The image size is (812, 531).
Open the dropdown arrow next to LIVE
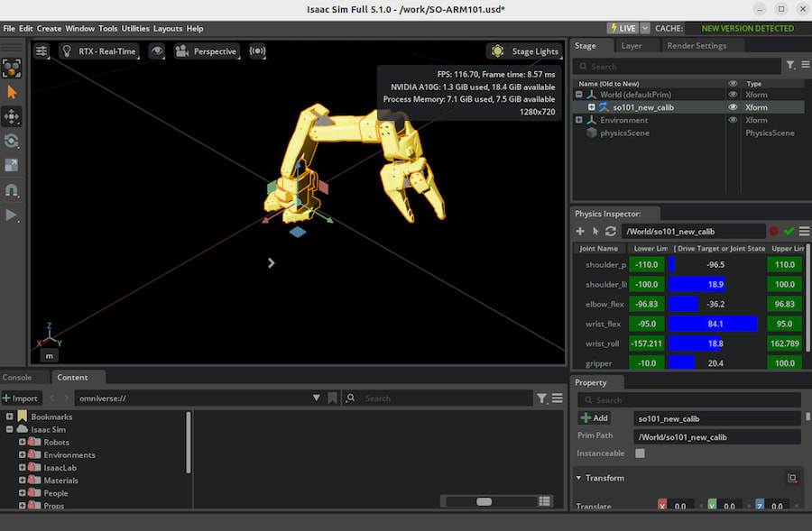[x=645, y=29]
